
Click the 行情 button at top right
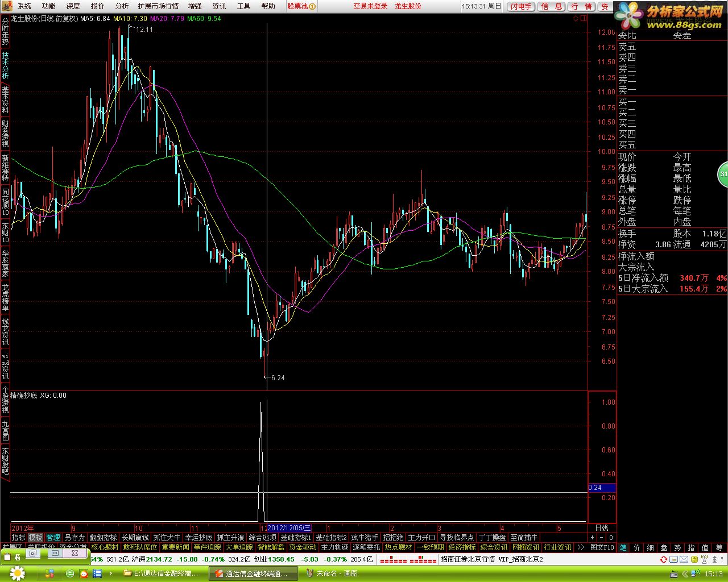pyautogui.click(x=582, y=6)
